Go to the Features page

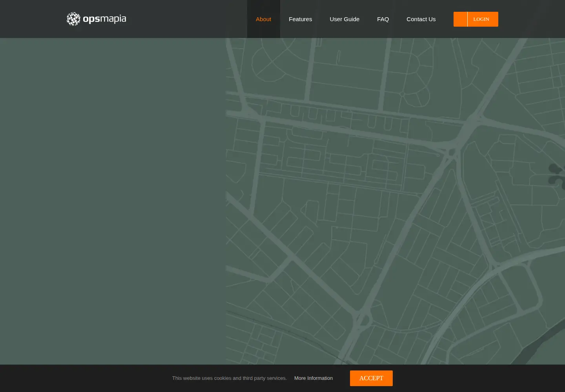(x=300, y=19)
